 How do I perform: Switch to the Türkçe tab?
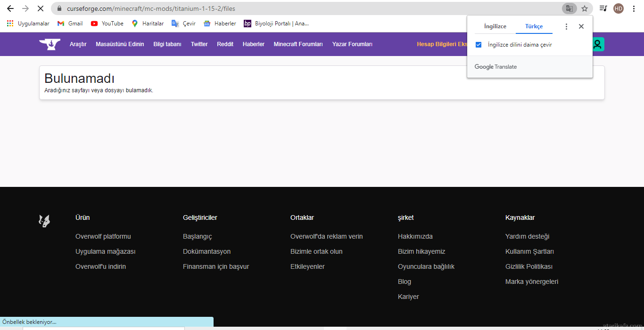coord(534,26)
